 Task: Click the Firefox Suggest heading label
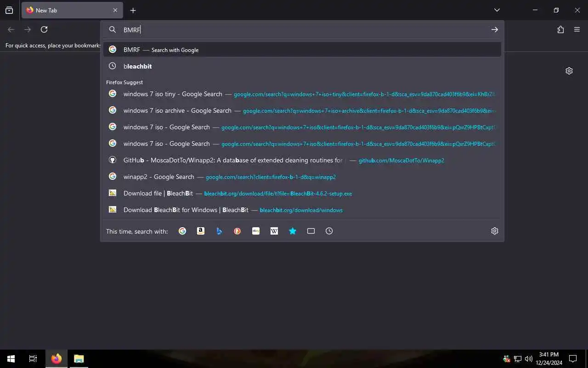[124, 82]
